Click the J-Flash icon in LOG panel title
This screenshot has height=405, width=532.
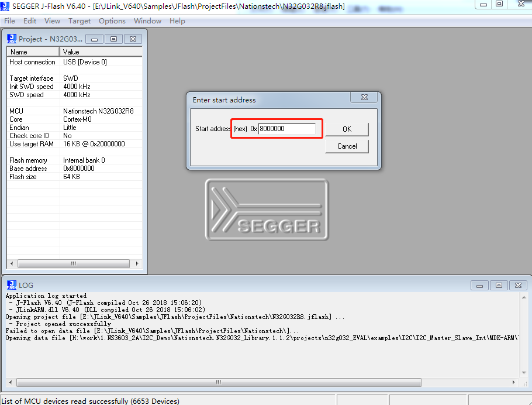coord(12,285)
